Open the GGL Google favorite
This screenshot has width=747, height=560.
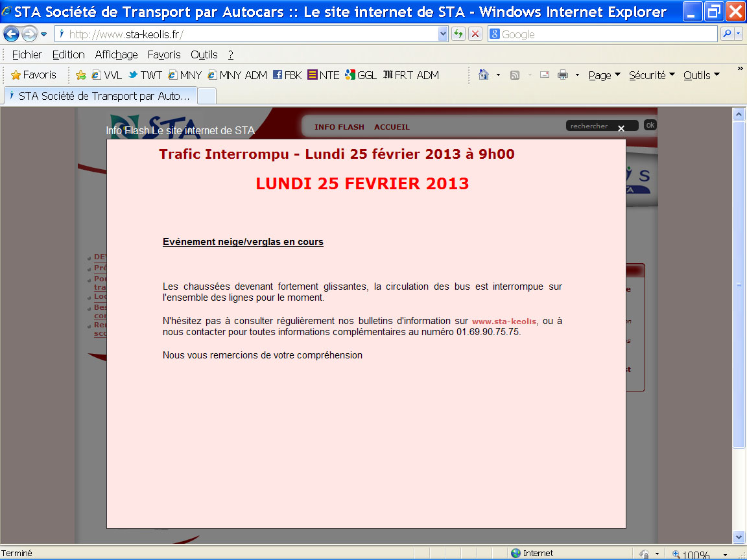361,75
